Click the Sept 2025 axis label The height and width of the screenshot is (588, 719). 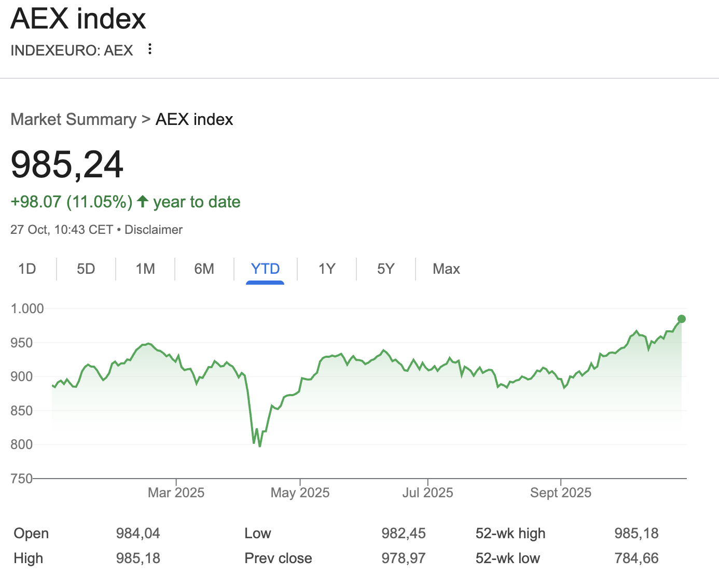coord(560,493)
